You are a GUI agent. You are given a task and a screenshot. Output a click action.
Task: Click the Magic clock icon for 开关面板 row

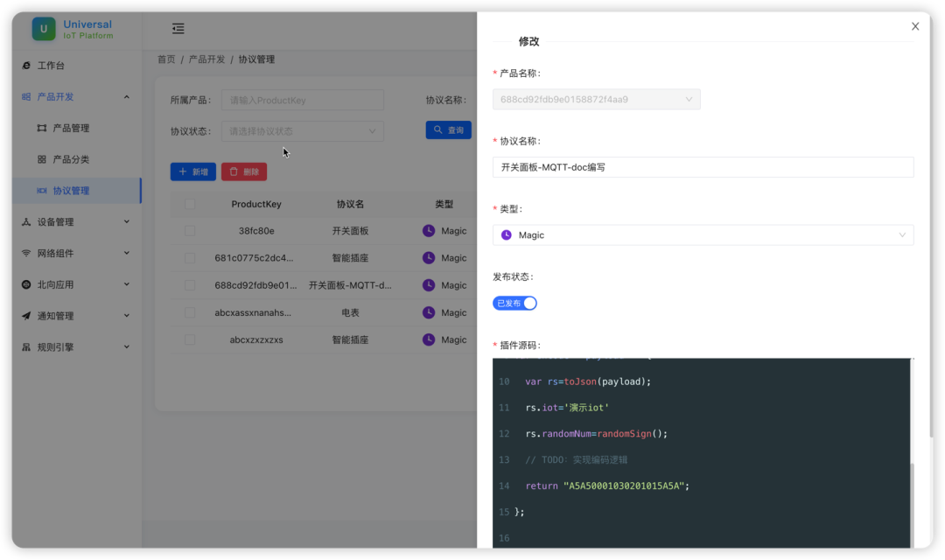tap(429, 231)
